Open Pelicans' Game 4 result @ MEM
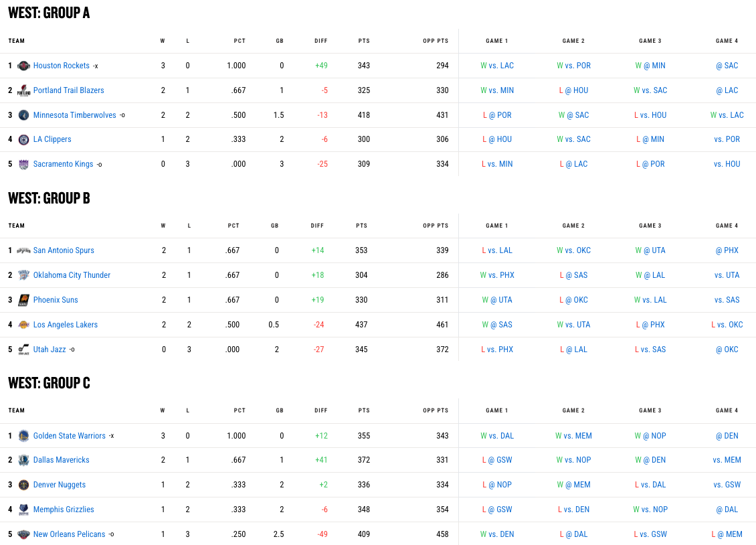This screenshot has width=756, height=545. click(x=727, y=534)
